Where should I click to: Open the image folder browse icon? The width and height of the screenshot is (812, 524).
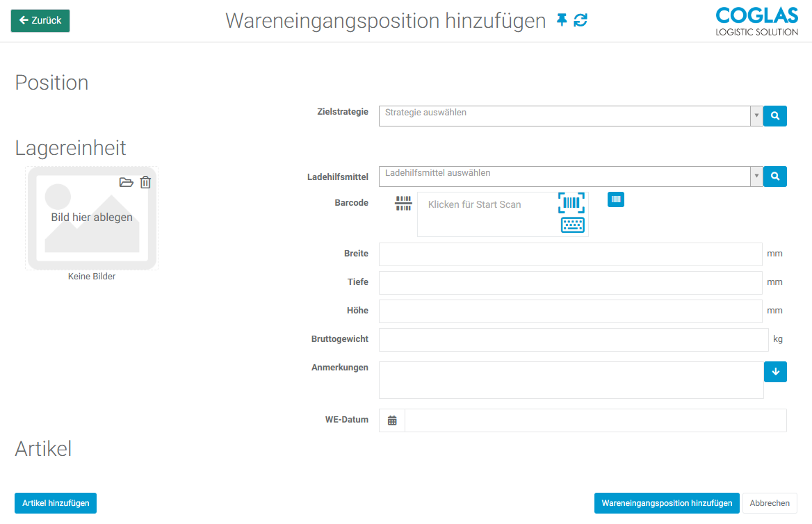[x=126, y=183]
